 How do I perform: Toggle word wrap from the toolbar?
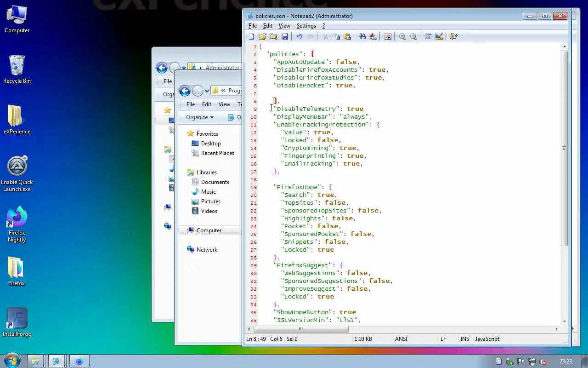[388, 36]
